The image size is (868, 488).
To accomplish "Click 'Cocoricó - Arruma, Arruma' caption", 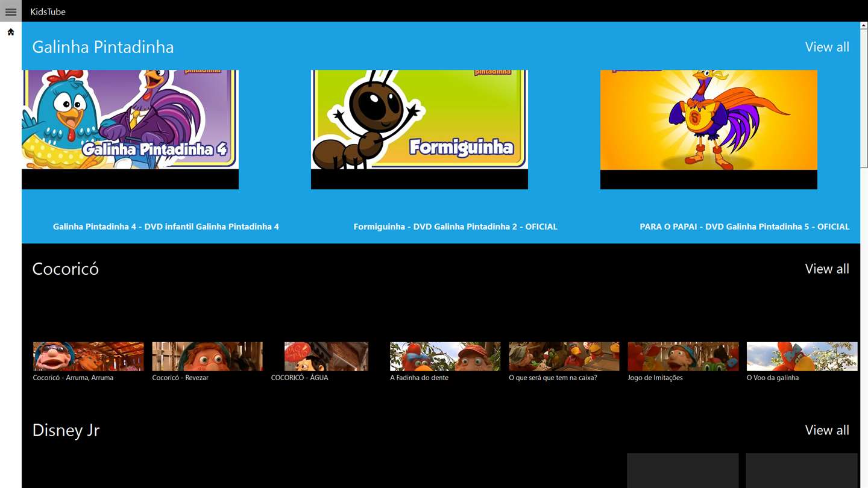I will (x=73, y=378).
